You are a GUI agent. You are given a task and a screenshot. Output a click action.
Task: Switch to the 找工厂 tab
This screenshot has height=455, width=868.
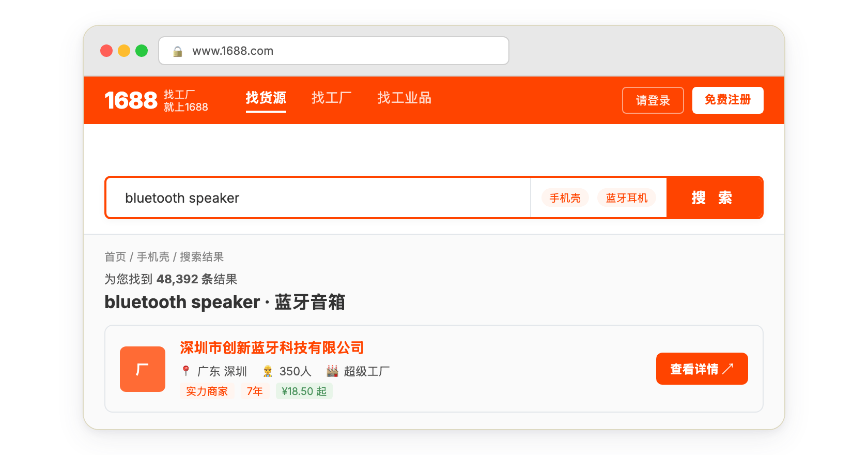tap(331, 98)
